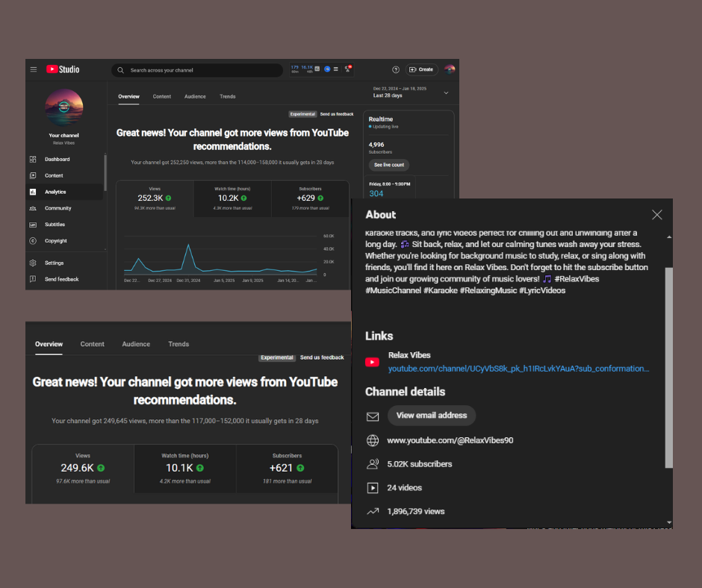Viewport: 702px width, 588px height.
Task: Click the search magnifier icon
Action: (x=120, y=70)
